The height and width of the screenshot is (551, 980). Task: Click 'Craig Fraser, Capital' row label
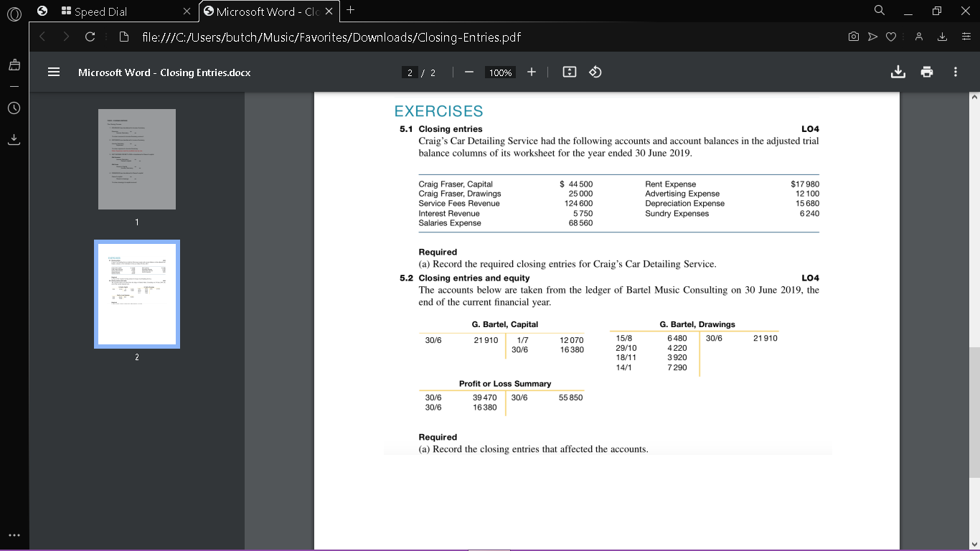(456, 184)
